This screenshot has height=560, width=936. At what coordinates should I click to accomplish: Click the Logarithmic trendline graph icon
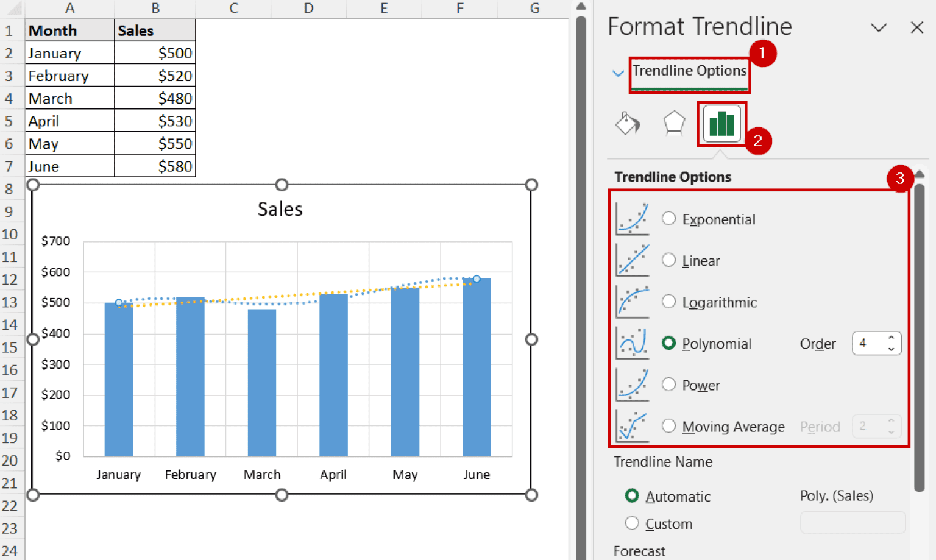632,302
